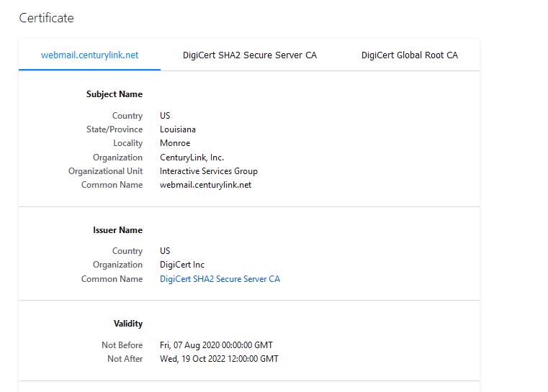Select the Subject Country value US
The height and width of the screenshot is (392, 548).
(165, 116)
